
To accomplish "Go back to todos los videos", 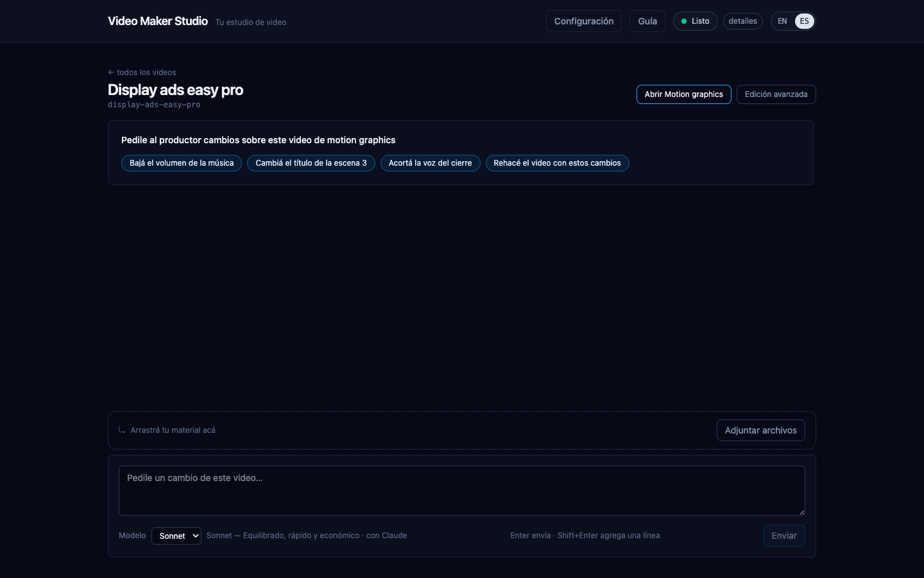I will (142, 73).
